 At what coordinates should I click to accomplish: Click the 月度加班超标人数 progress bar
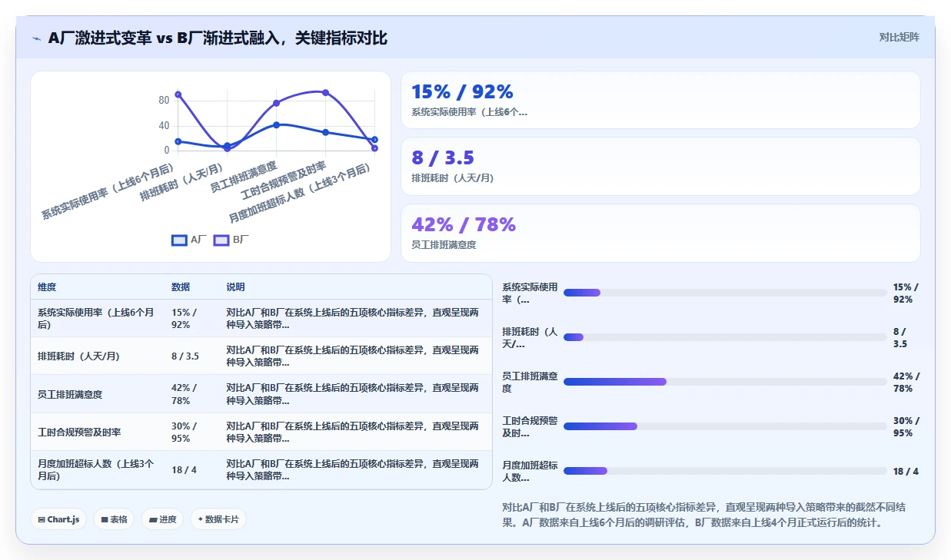(x=725, y=471)
